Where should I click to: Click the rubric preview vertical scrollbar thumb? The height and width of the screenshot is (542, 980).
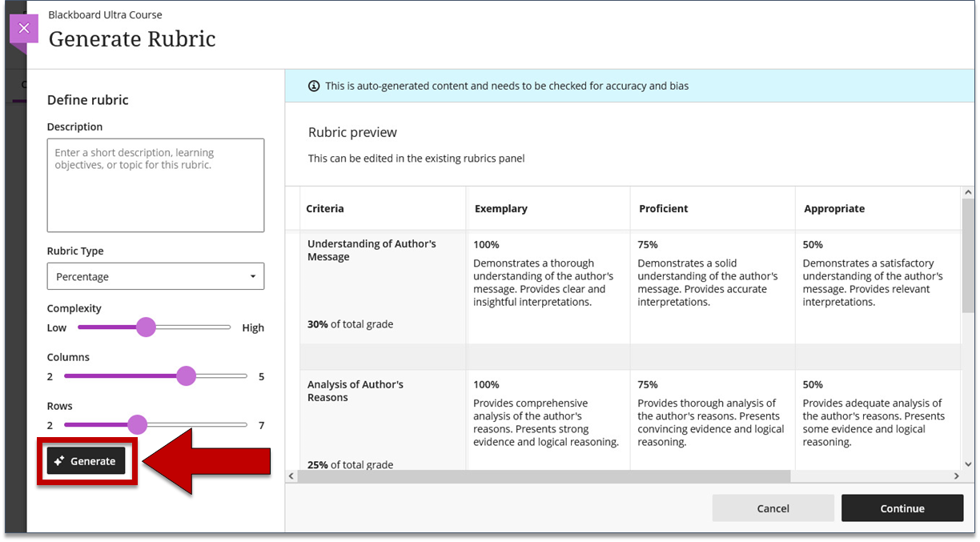pyautogui.click(x=968, y=255)
